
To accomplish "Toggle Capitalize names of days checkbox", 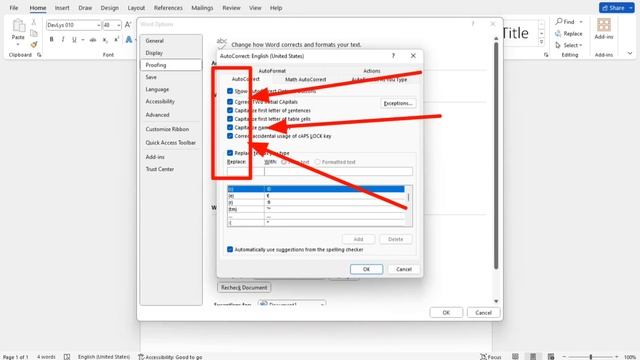I will click(x=230, y=127).
